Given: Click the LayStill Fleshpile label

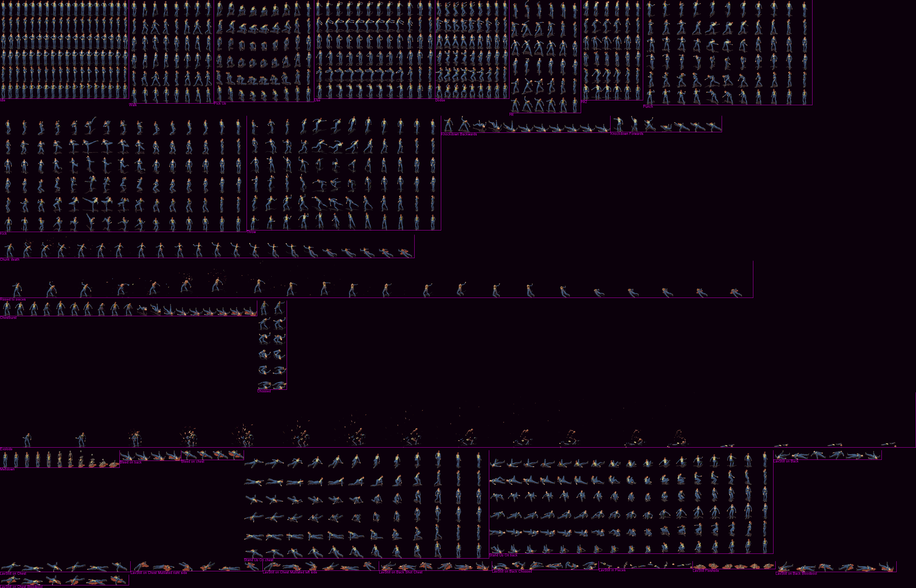Looking at the screenshot, I should click(x=706, y=571).
